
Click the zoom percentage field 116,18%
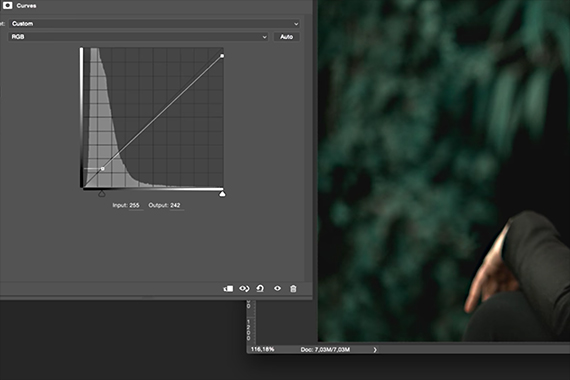[x=263, y=349]
